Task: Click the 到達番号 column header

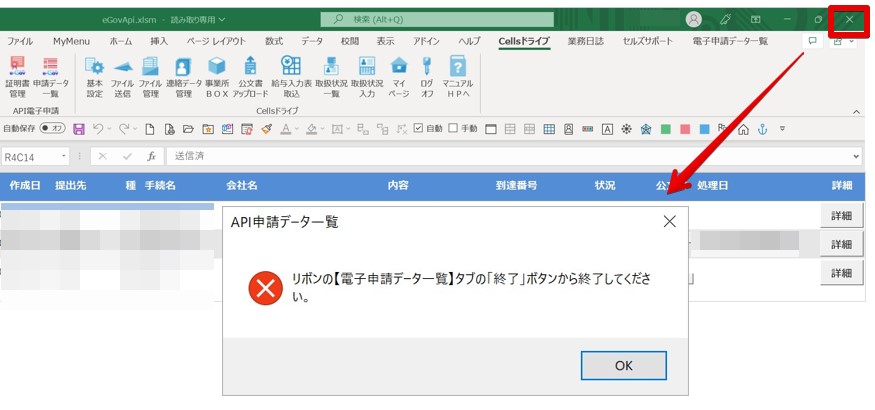Action: click(x=517, y=186)
